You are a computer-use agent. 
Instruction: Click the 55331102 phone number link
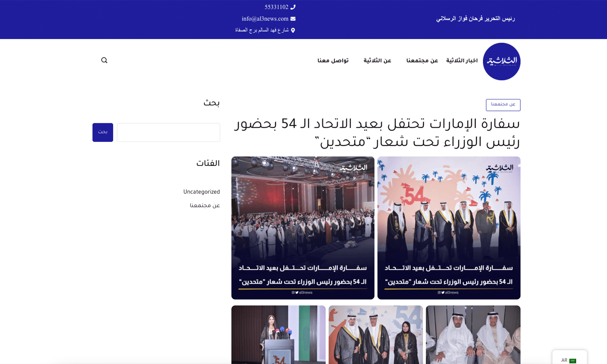pos(276,7)
